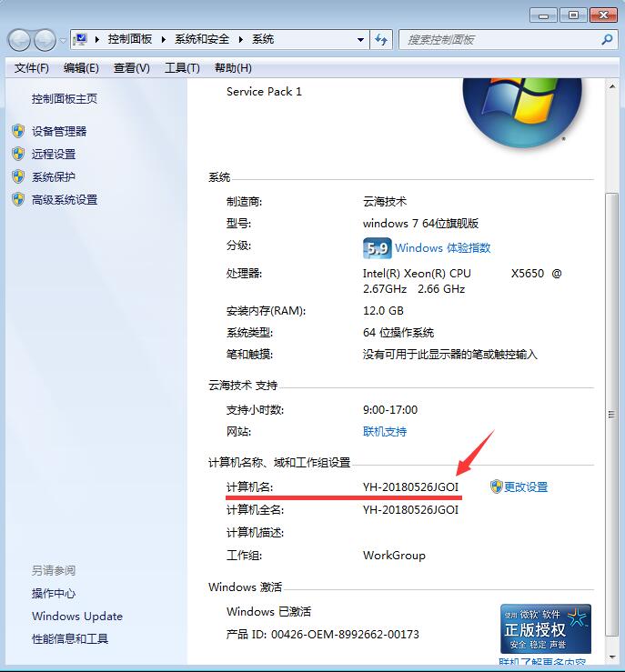Expand arrow after 控制面板 breadcrumb
The image size is (625, 672).
[164, 40]
